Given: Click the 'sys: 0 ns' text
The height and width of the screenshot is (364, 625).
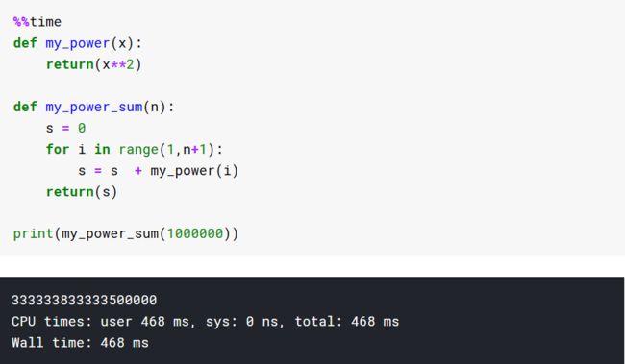Looking at the screenshot, I should click(241, 322).
